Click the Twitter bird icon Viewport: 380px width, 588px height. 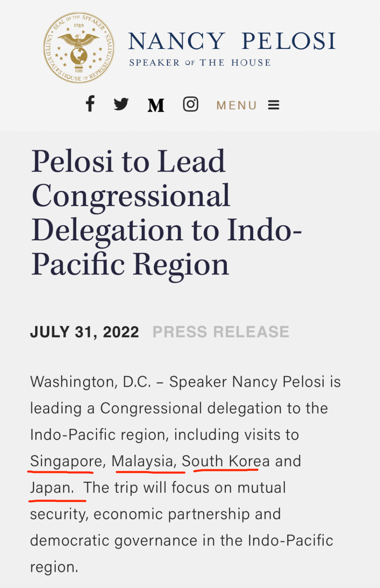[121, 104]
